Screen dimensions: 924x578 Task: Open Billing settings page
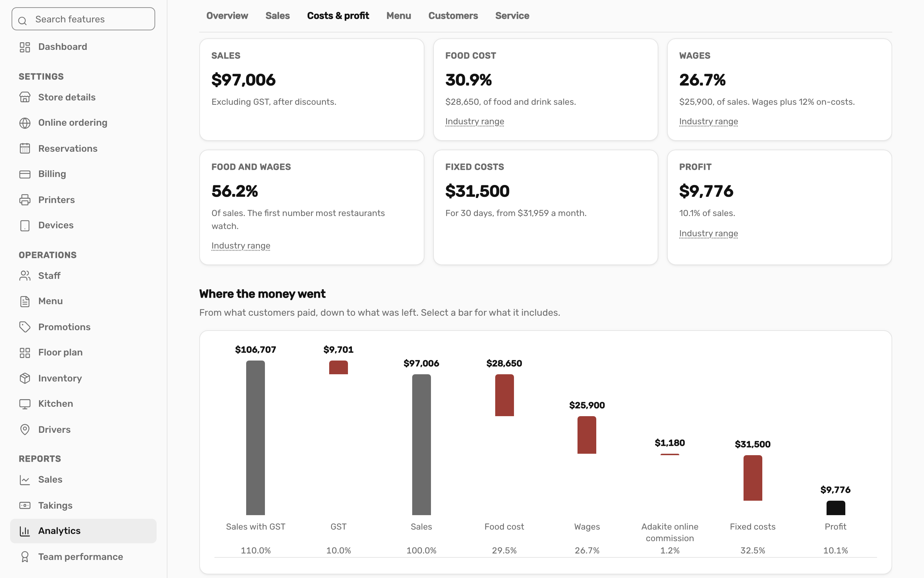pos(83,174)
